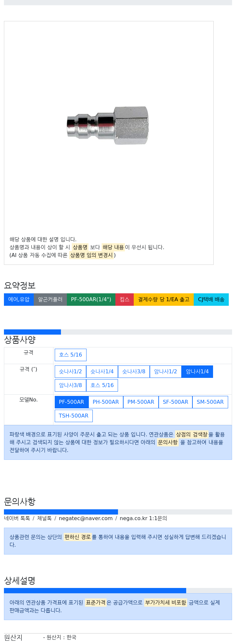Click the CJ택배 배송 tag
Image resolution: width=236 pixels, height=644 pixels.
click(x=211, y=300)
